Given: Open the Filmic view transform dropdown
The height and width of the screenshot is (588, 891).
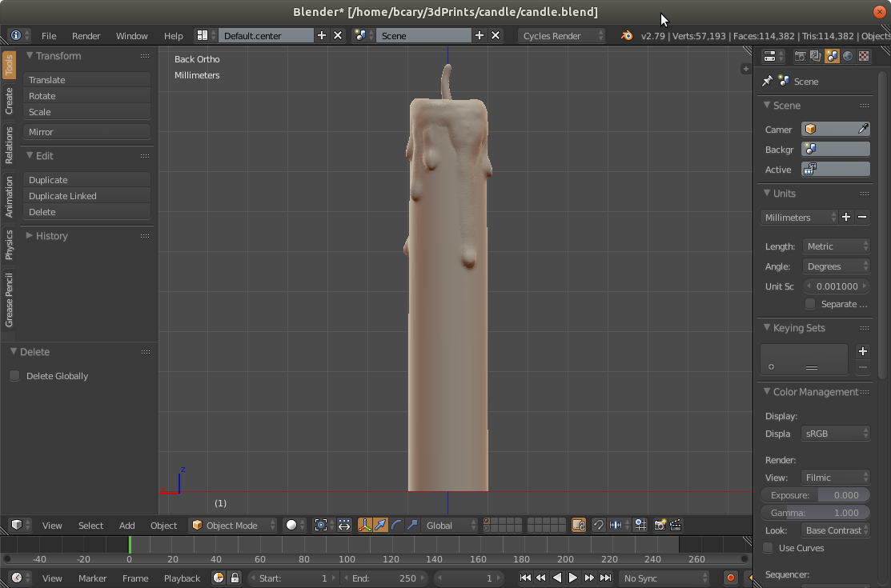Looking at the screenshot, I should point(835,478).
